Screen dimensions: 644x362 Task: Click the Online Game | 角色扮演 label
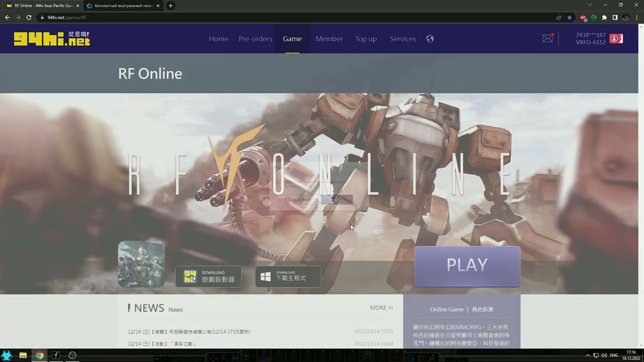[462, 309]
